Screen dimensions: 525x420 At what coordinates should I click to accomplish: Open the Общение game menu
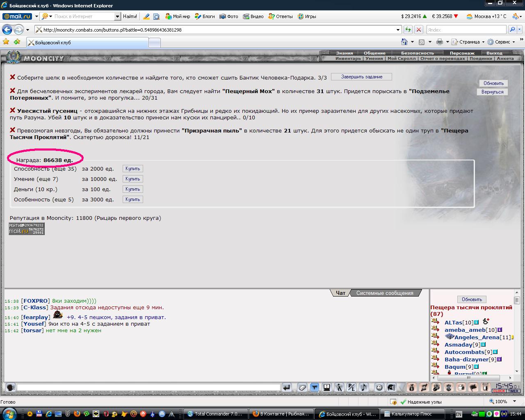(x=374, y=53)
